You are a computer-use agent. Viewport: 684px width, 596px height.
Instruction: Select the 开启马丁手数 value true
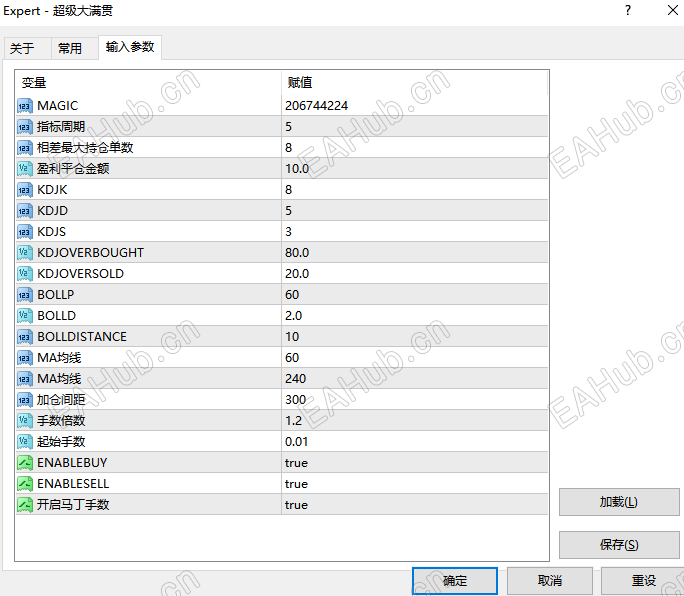296,505
